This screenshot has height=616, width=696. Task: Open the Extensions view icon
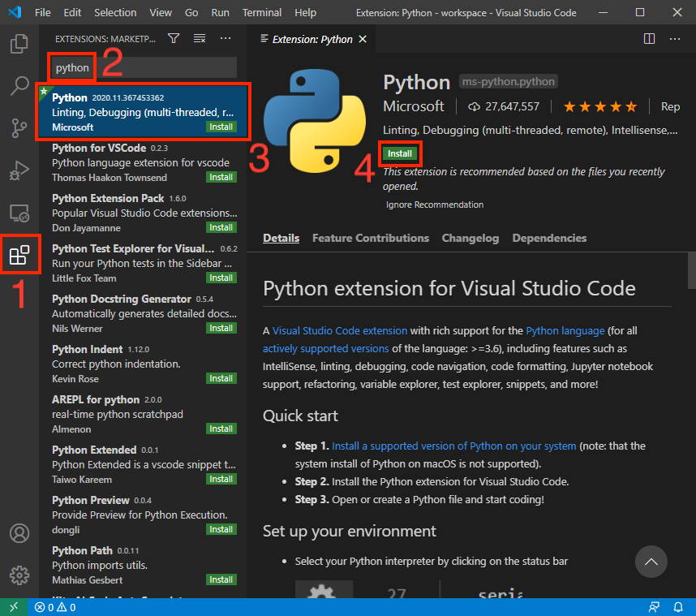(x=19, y=255)
